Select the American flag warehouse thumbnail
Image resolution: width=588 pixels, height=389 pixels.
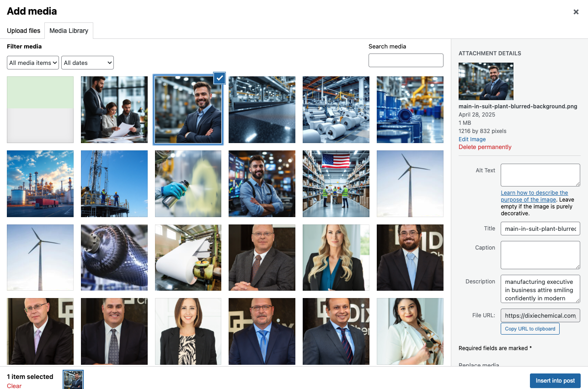pos(336,184)
